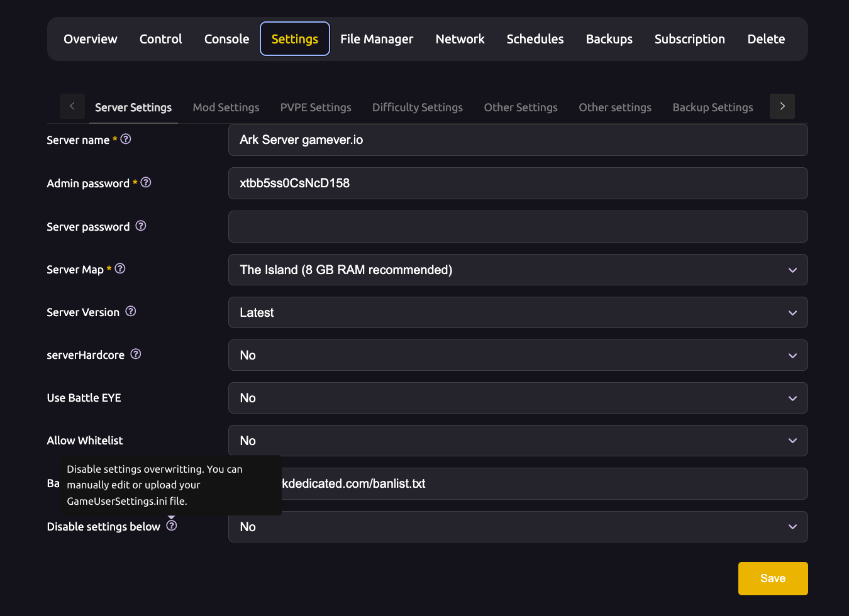Click help icon beside Disable settings below

point(172,525)
